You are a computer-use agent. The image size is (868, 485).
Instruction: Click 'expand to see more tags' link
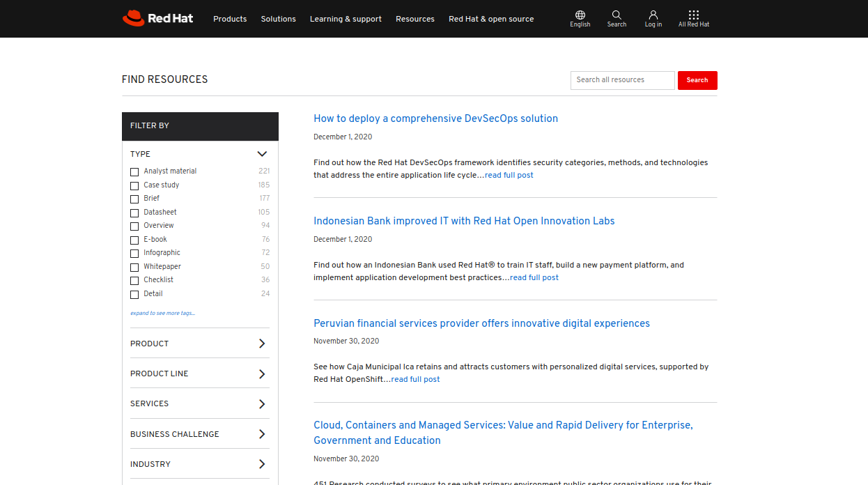coord(162,314)
